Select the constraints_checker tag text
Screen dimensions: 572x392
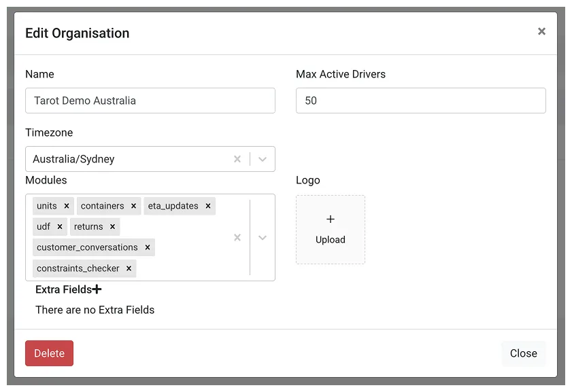tap(78, 268)
